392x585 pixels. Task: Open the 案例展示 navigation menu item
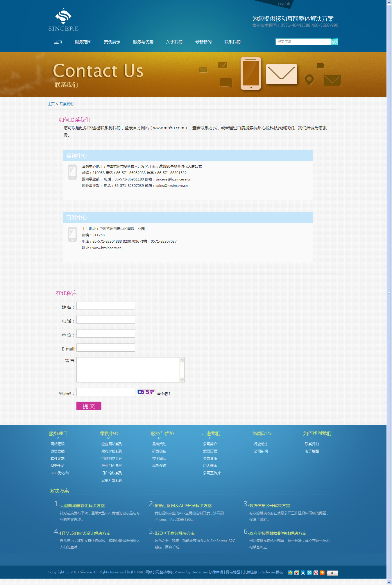click(112, 42)
